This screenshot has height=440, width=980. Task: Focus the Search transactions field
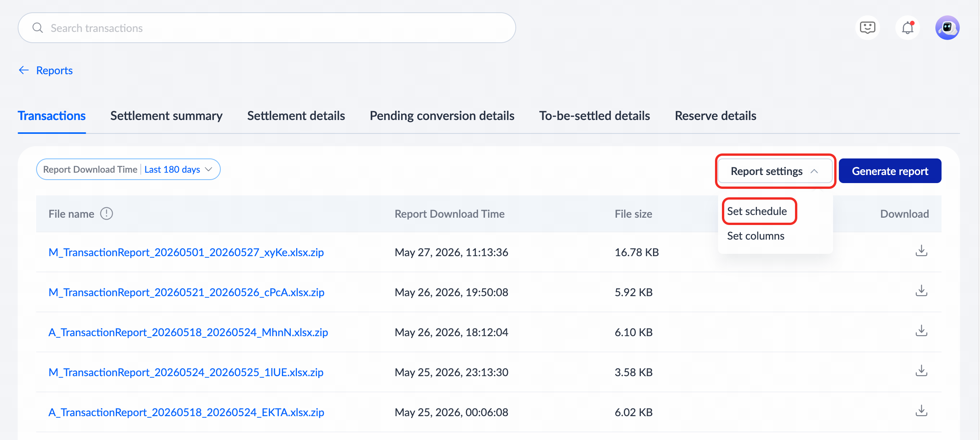[x=267, y=28]
